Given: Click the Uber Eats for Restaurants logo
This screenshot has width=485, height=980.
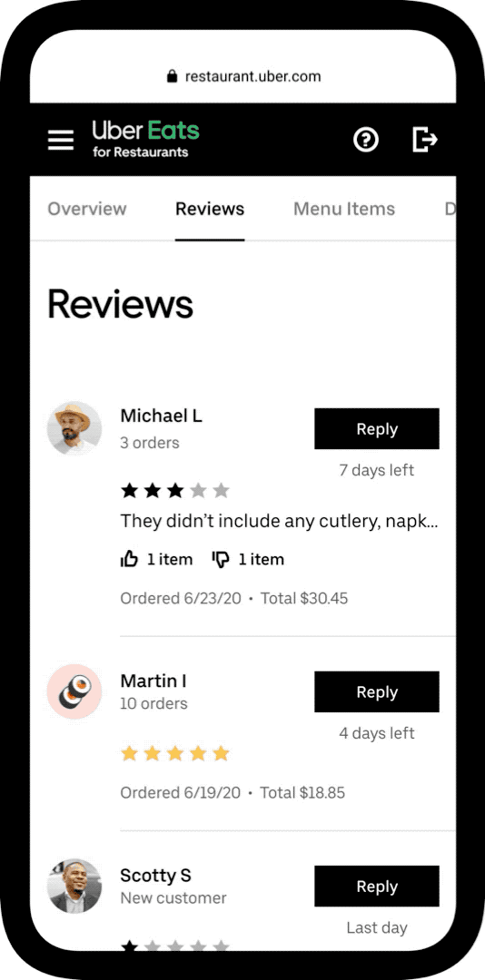Looking at the screenshot, I should click(146, 139).
